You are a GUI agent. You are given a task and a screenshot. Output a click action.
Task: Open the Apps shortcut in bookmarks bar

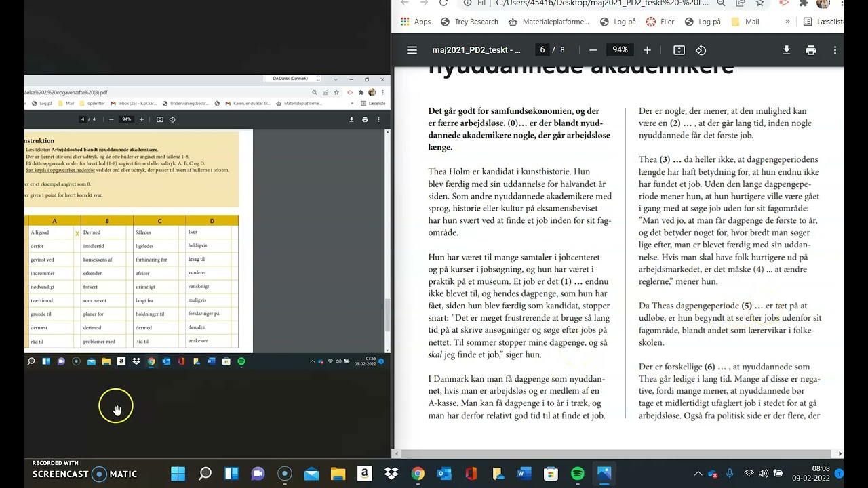416,22
